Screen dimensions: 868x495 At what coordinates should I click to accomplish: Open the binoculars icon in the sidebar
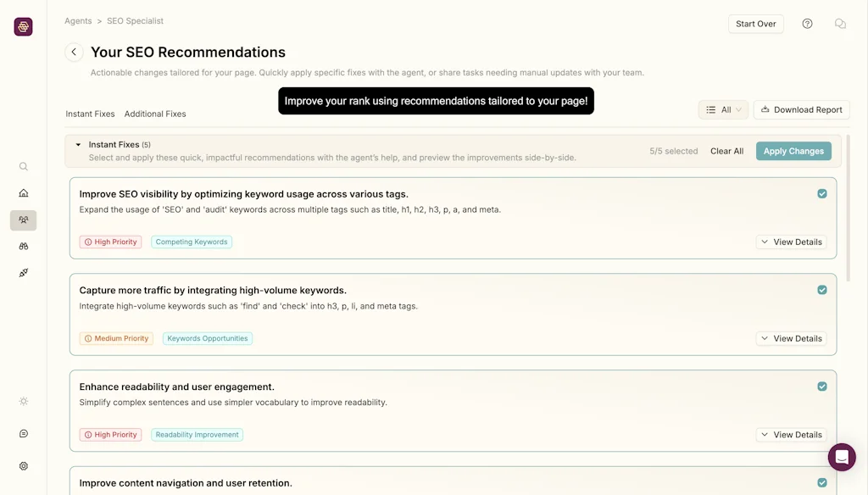(24, 247)
